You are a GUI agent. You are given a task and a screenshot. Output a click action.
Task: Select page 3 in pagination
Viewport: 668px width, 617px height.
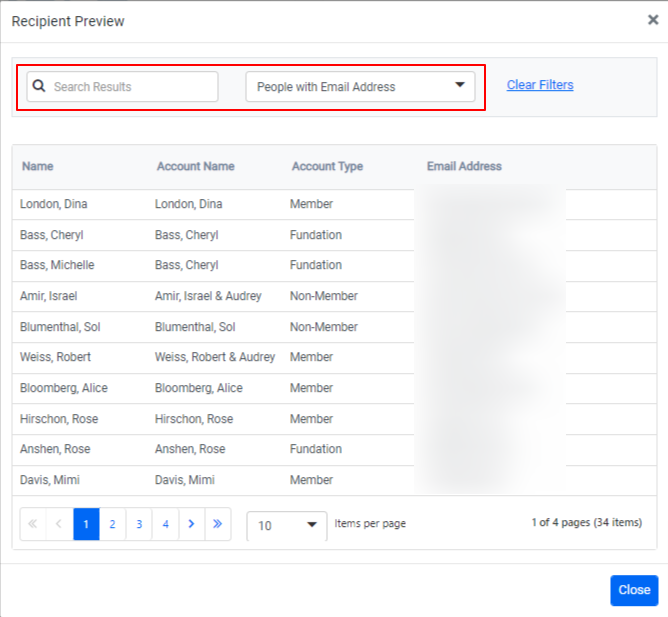tap(139, 524)
